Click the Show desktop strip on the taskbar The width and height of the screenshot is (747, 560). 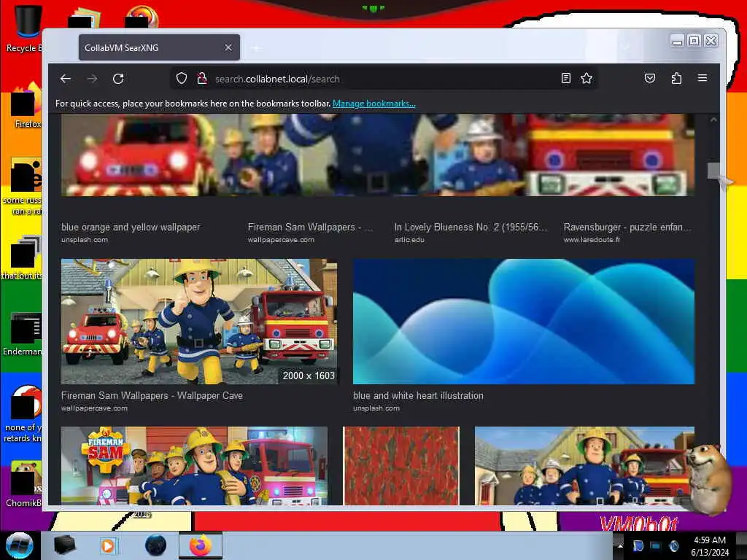(x=741, y=545)
